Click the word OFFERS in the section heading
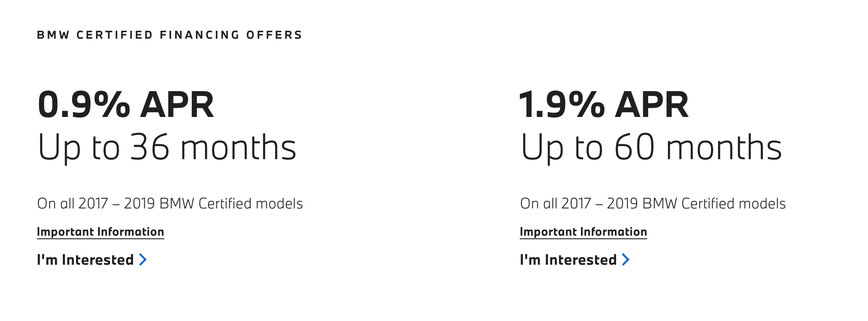Viewport: 868px width, 321px height. click(x=274, y=35)
